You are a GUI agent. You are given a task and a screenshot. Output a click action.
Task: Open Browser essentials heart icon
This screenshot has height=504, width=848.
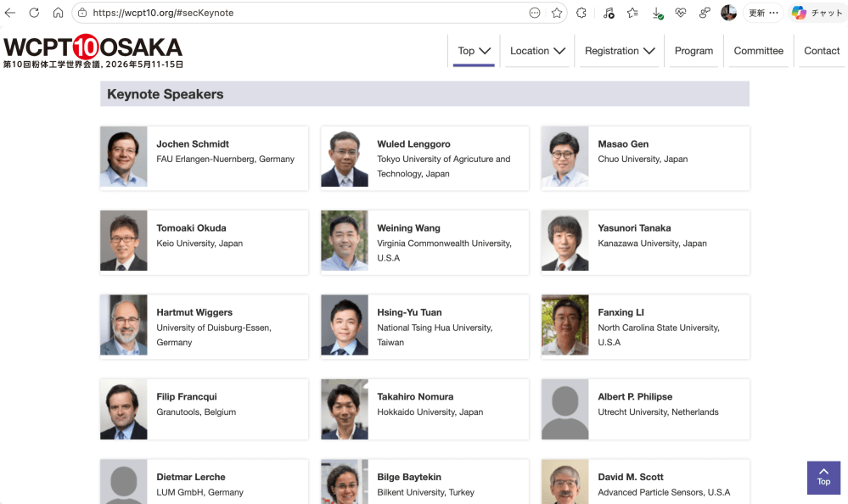tap(680, 13)
